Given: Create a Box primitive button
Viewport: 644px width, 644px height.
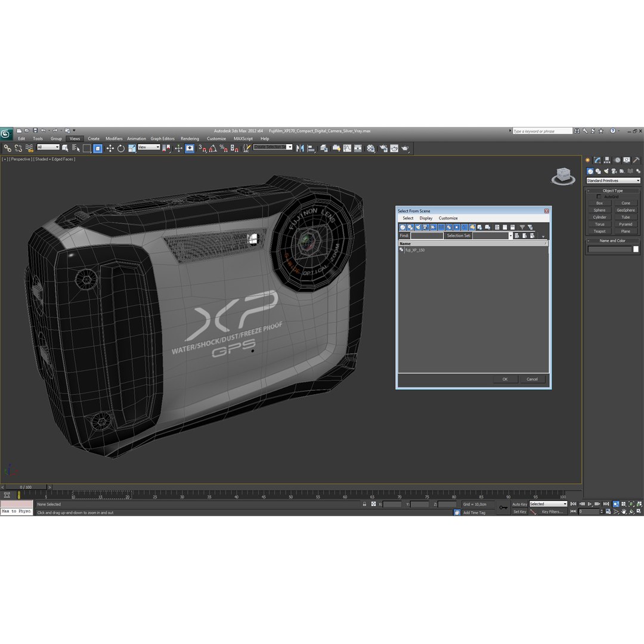Looking at the screenshot, I should tap(599, 203).
